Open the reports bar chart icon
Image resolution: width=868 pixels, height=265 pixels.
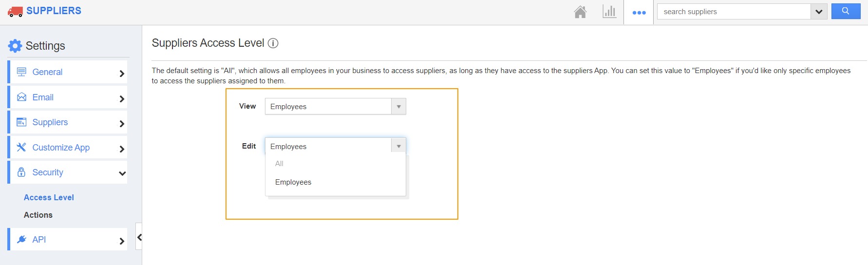pyautogui.click(x=609, y=12)
